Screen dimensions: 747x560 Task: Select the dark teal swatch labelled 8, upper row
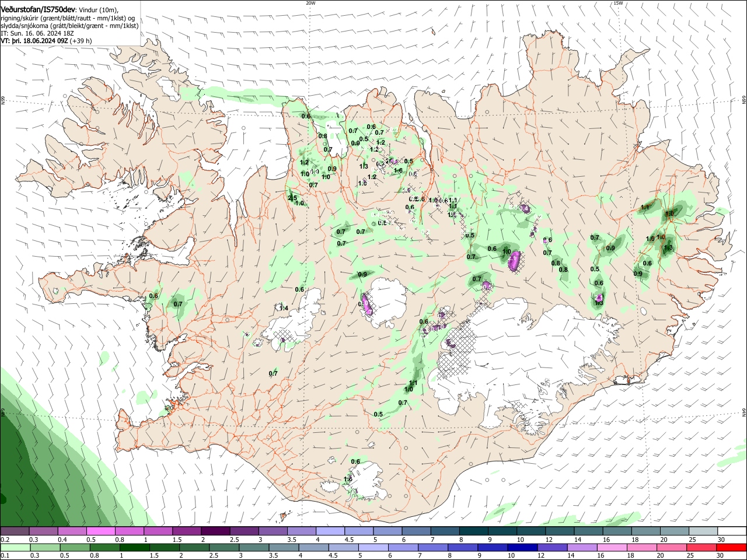pos(474,531)
